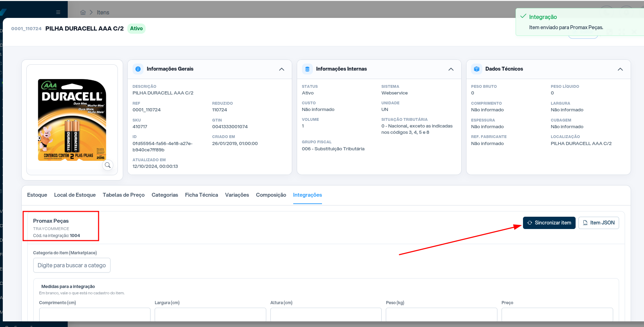Screen dimensions: 644x327
Task: Collapse the Dados Técnicos panel
Action: tap(620, 69)
